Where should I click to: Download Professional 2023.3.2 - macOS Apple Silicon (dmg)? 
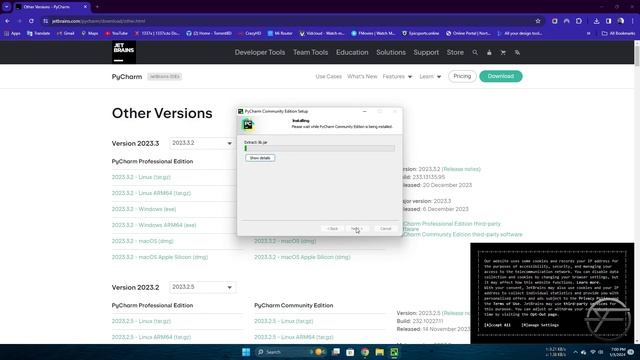point(160,257)
